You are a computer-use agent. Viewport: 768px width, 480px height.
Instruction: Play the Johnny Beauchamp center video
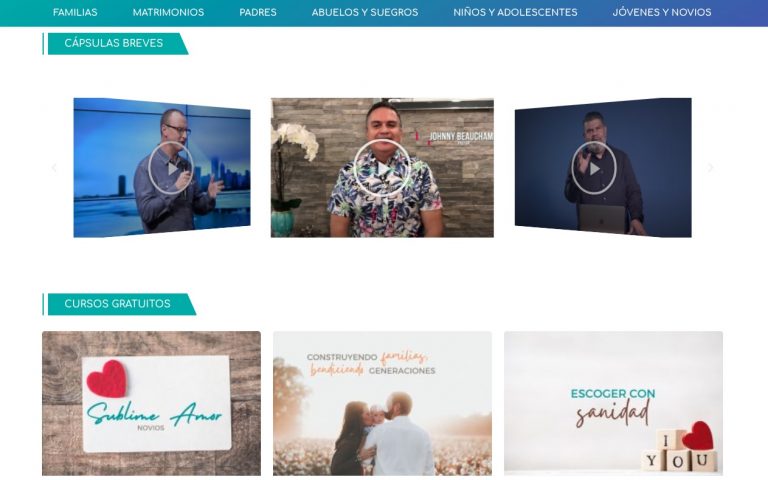[382, 168]
